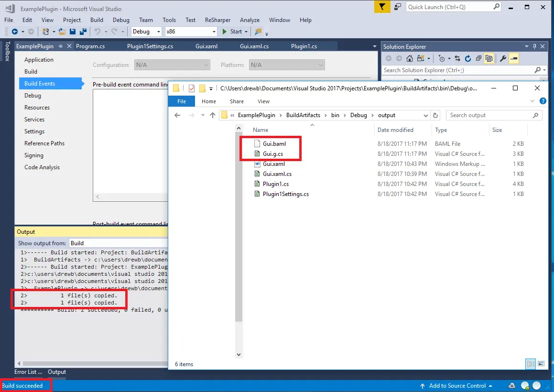Refresh the File Explorer address bar
554x392 pixels.
435,115
